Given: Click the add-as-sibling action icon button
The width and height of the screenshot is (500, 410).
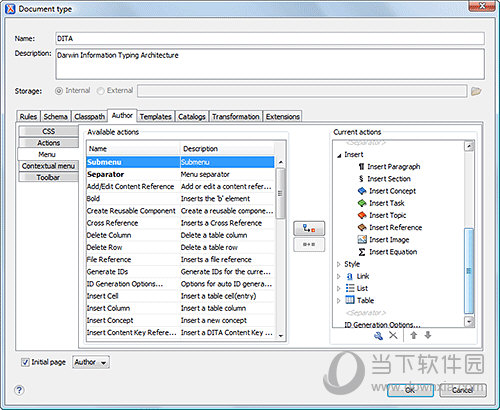Looking at the screenshot, I should click(309, 245).
